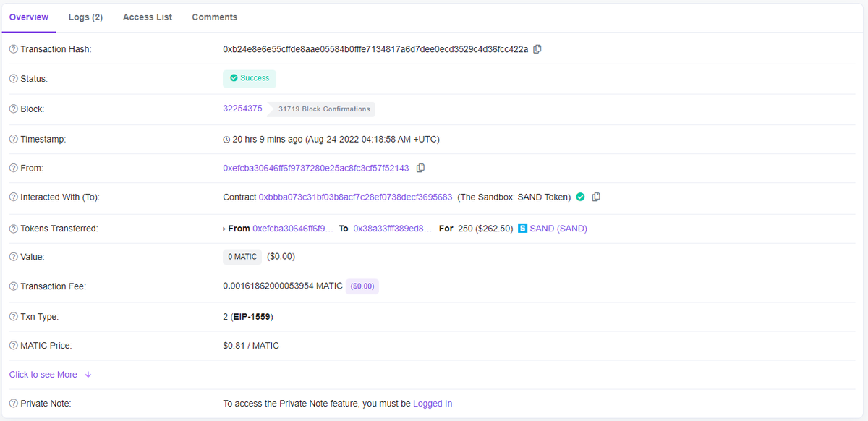Expand Click to see More
This screenshot has width=868, height=421.
(50, 375)
